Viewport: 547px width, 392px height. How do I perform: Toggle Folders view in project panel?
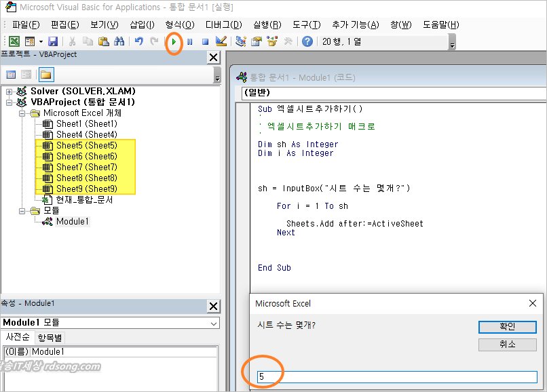[45, 75]
